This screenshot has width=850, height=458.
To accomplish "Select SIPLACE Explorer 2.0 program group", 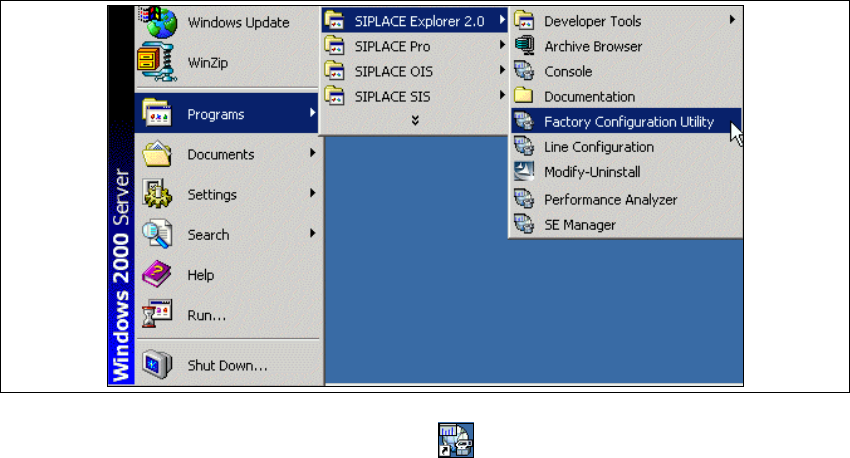I will click(415, 21).
